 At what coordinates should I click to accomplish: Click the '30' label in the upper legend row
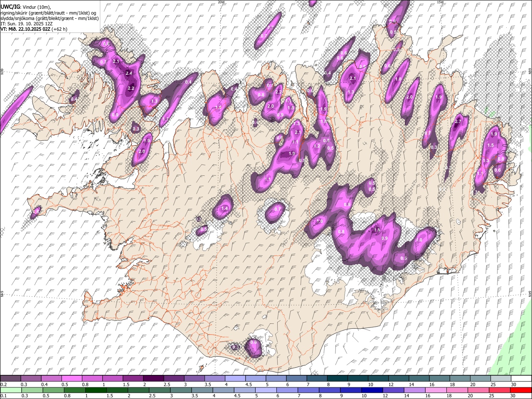[513, 384]
